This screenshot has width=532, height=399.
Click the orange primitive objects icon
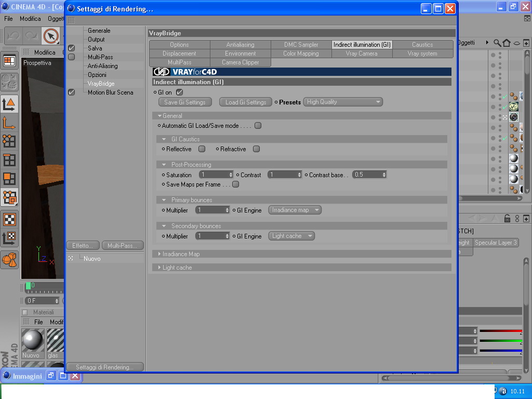[9, 260]
